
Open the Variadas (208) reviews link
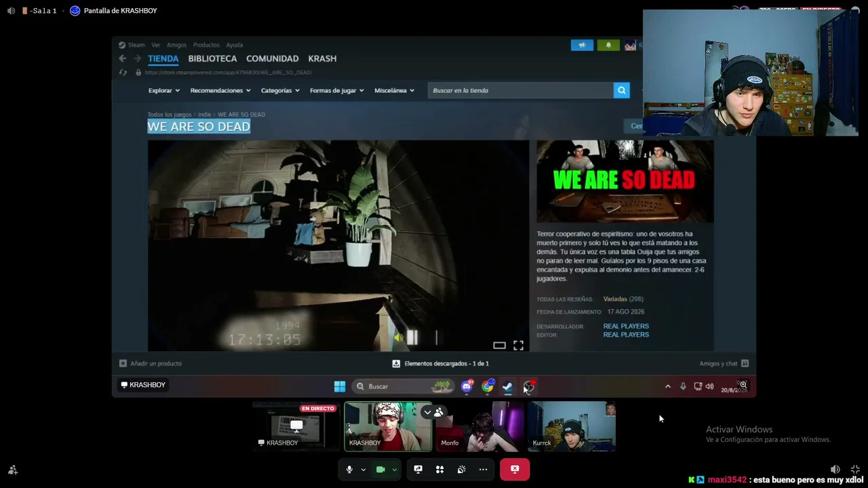tap(623, 299)
